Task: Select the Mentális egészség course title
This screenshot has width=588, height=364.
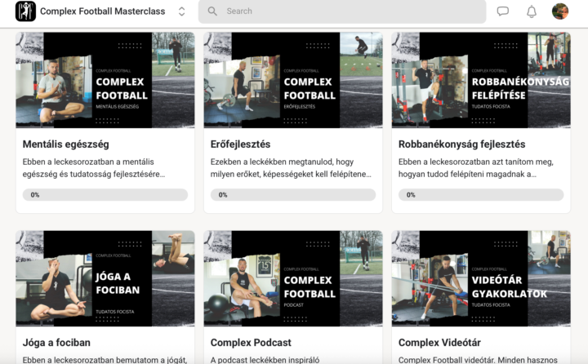Action: coord(65,144)
